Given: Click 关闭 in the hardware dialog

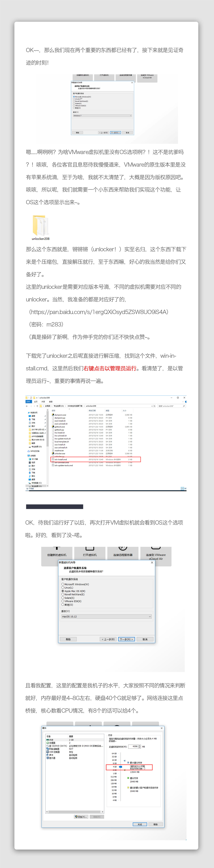Looking at the screenshot, I should [x=139, y=824].
